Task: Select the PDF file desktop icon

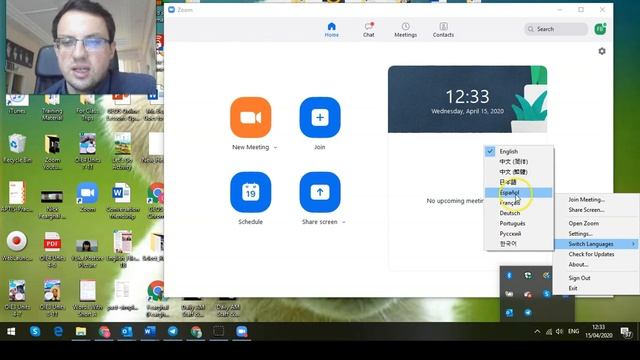Action: click(52, 249)
